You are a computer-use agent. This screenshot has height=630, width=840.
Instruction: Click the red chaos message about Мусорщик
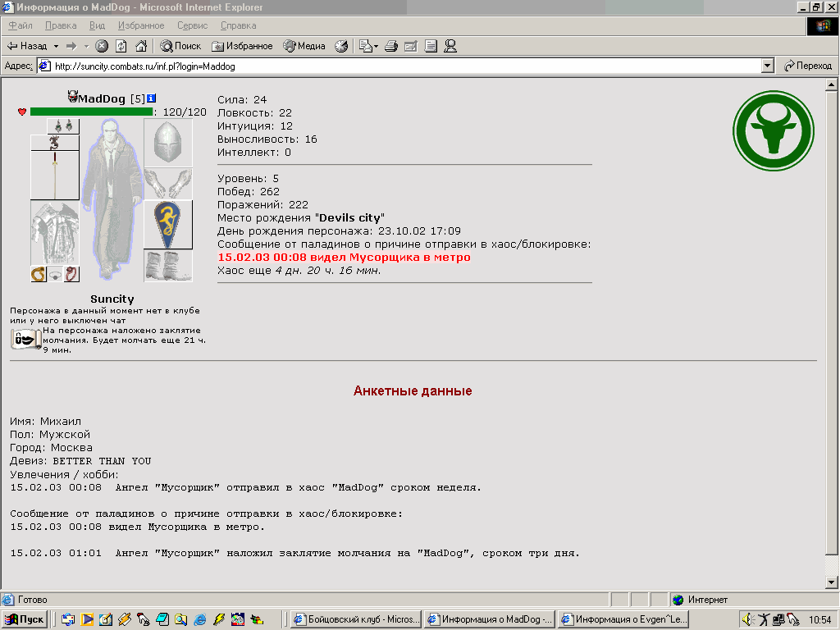tap(344, 257)
